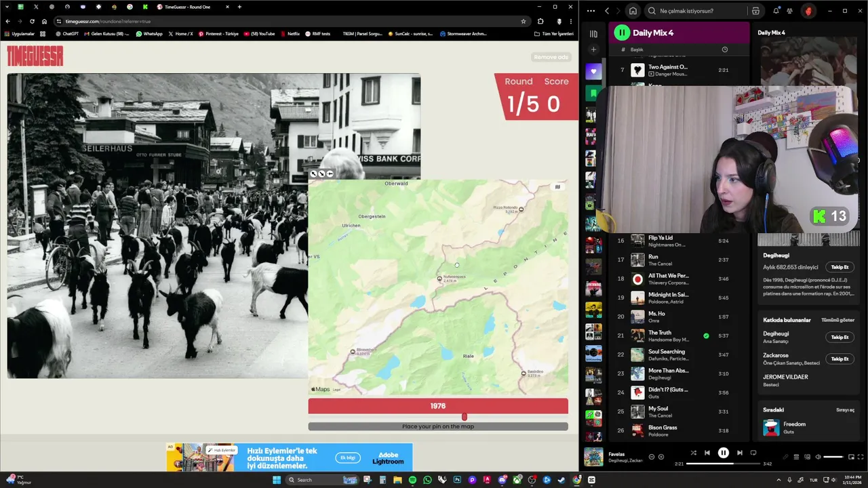Open ChatGPT bookmark

(x=68, y=33)
